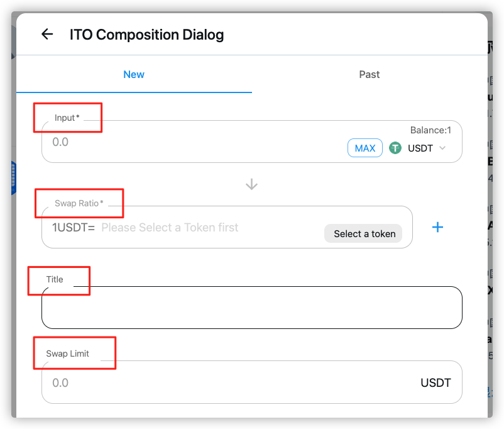Switch to the New tab
Viewport: 504px width, 429px height.
pos(134,74)
